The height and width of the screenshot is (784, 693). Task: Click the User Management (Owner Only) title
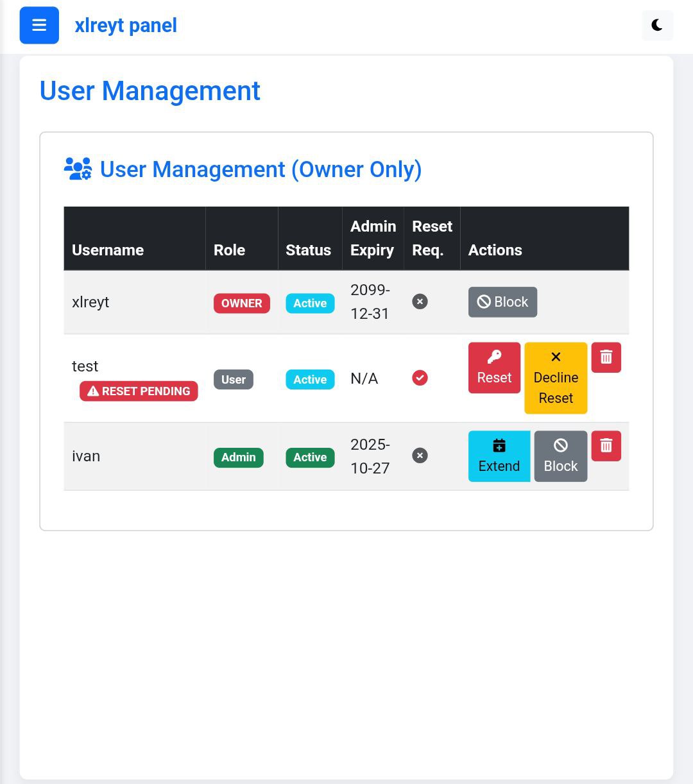[261, 169]
